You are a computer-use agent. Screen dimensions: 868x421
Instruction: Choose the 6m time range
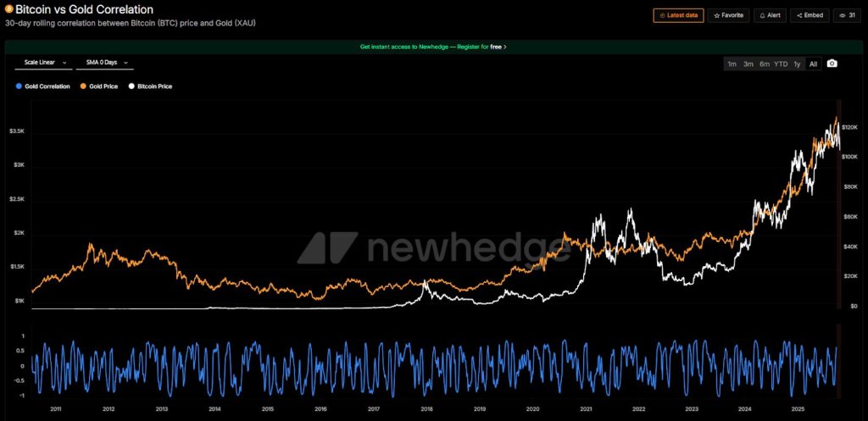(x=765, y=64)
